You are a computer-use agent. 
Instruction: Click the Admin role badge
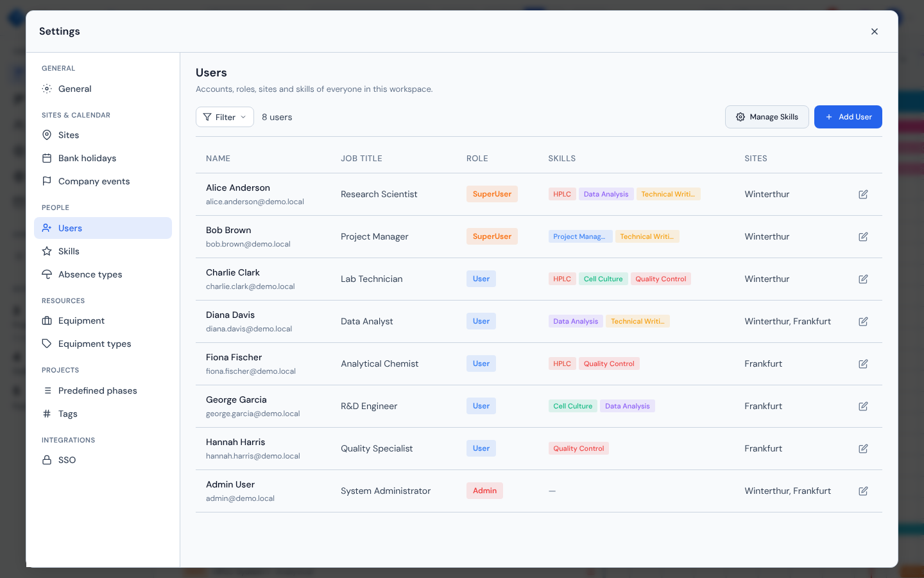(484, 491)
